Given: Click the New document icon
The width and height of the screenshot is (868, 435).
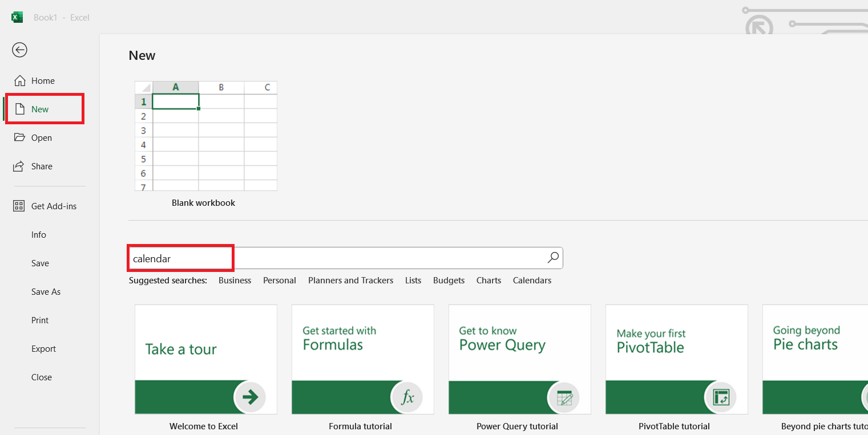Looking at the screenshot, I should tap(20, 109).
